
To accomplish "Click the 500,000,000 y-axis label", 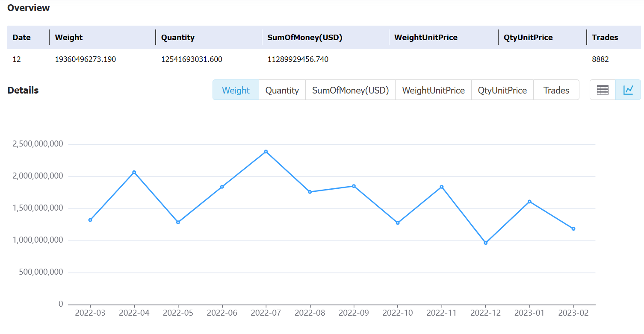I will [x=41, y=272].
